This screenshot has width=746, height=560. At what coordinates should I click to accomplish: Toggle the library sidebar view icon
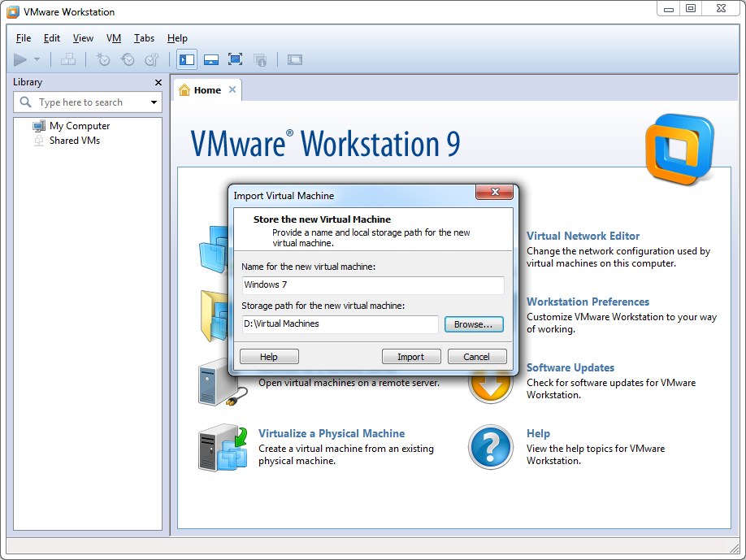(187, 59)
